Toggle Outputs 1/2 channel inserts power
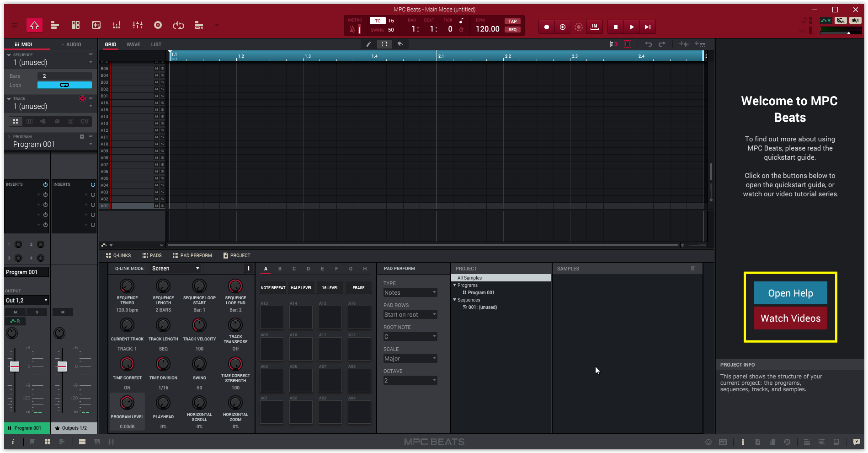868x453 pixels. tap(93, 184)
